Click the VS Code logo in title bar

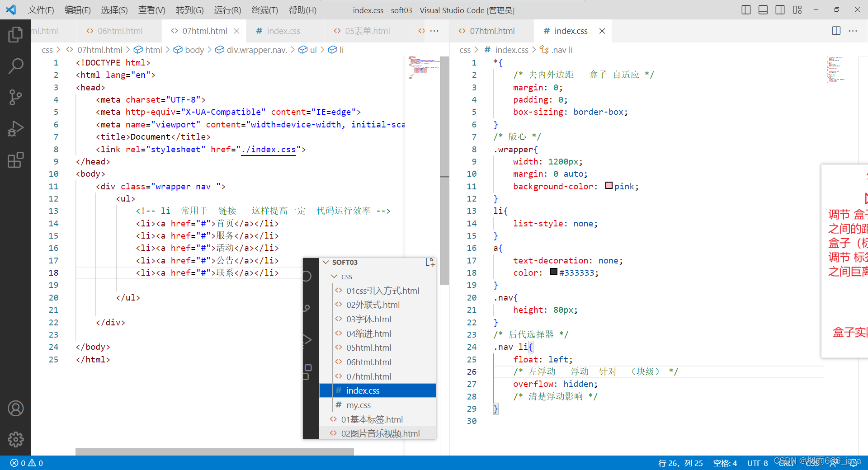tap(11, 9)
